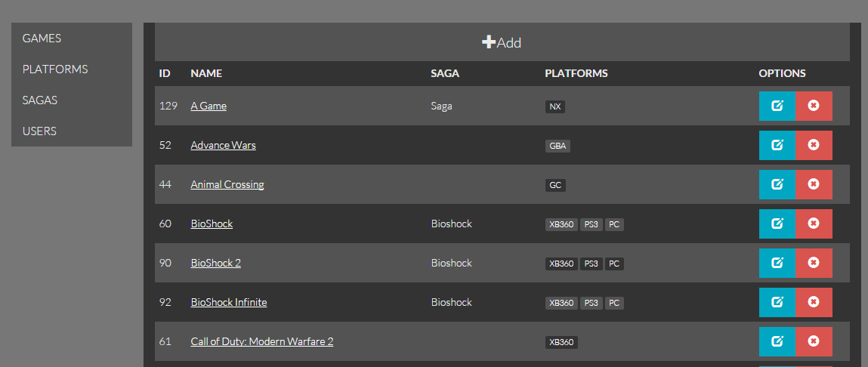The height and width of the screenshot is (367, 868).
Task: Click the GBA platform badge for Advance Wars
Action: (558, 146)
